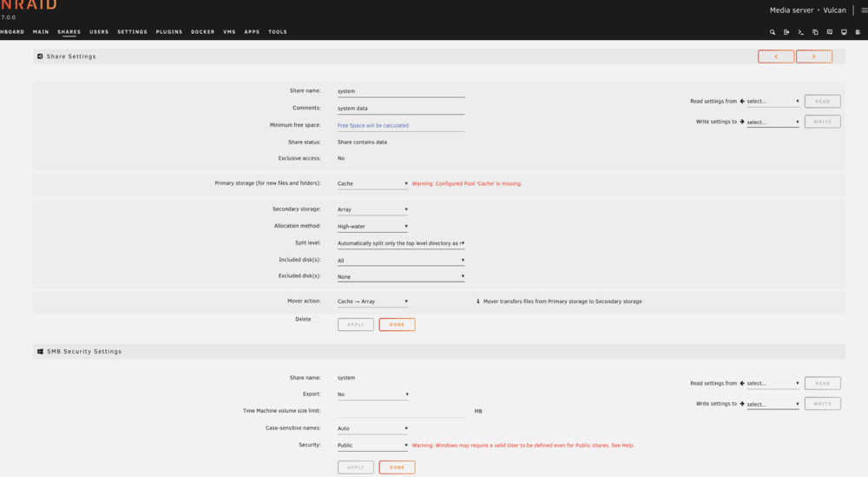868x477 pixels.
Task: Open SMB 'Write settings to' select
Action: (773, 404)
